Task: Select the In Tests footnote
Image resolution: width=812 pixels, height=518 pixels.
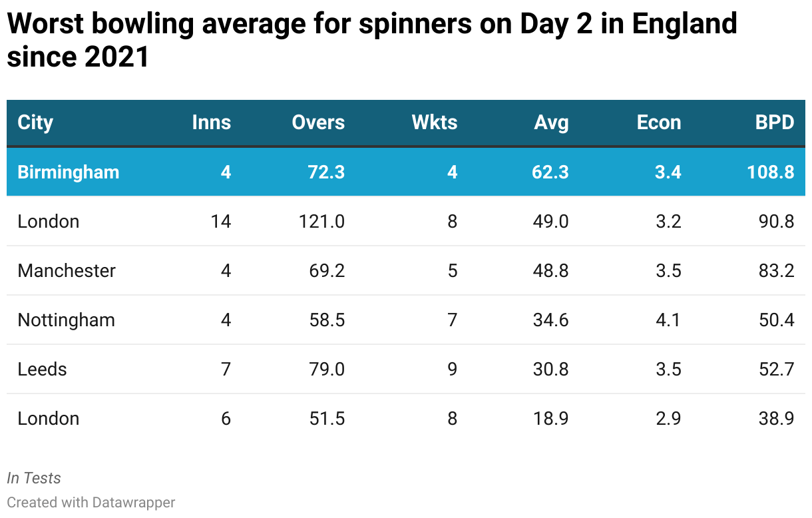Action: click(34, 478)
